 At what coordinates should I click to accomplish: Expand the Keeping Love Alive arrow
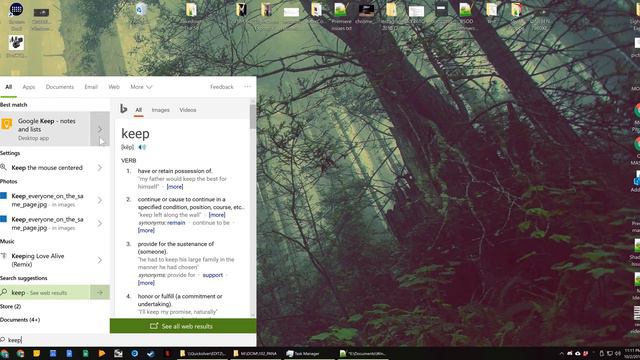100,260
